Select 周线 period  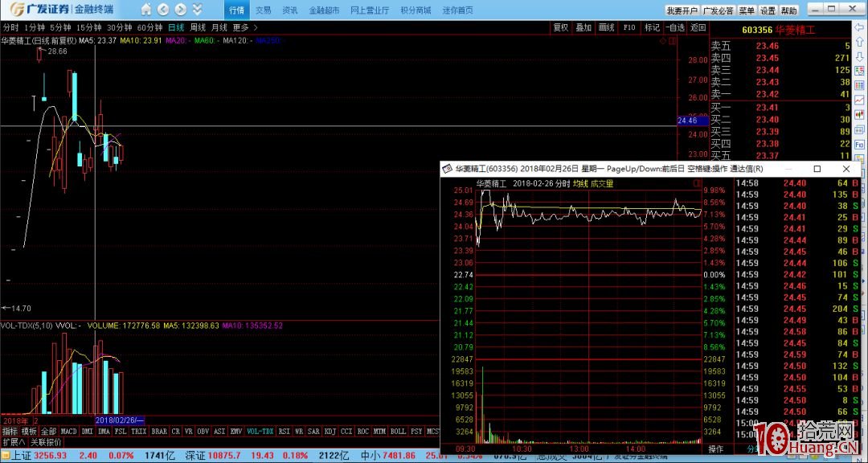(198, 27)
